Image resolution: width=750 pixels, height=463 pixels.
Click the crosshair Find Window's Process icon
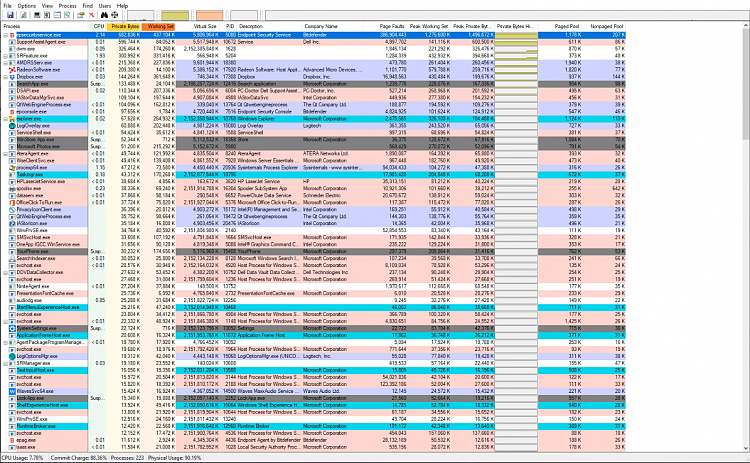pos(115,15)
